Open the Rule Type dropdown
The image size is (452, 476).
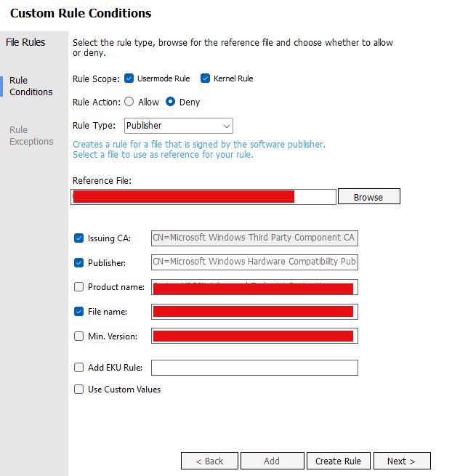click(x=178, y=126)
